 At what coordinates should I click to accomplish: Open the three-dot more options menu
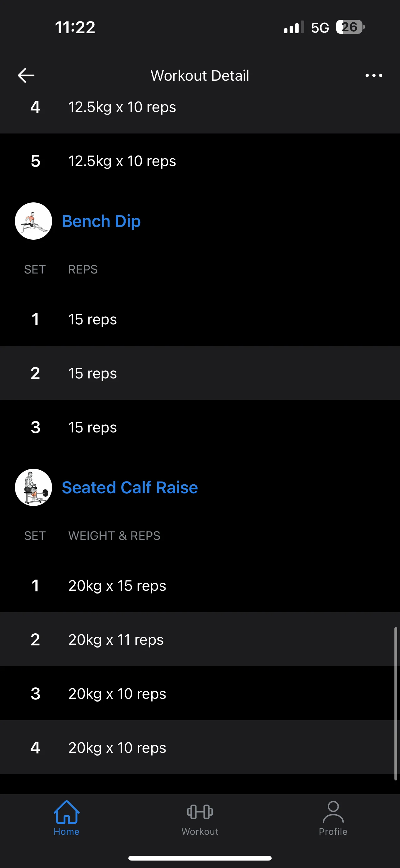(x=374, y=75)
